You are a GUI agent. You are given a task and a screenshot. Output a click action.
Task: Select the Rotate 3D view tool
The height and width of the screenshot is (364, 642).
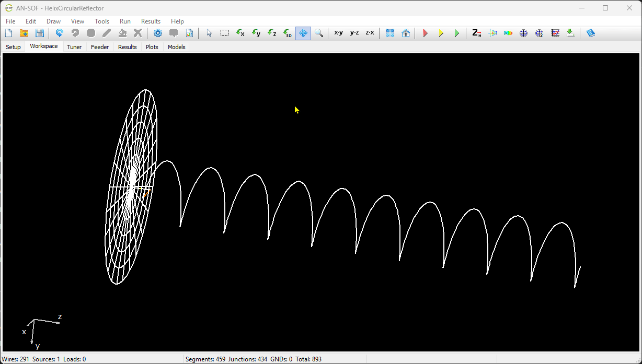click(288, 33)
